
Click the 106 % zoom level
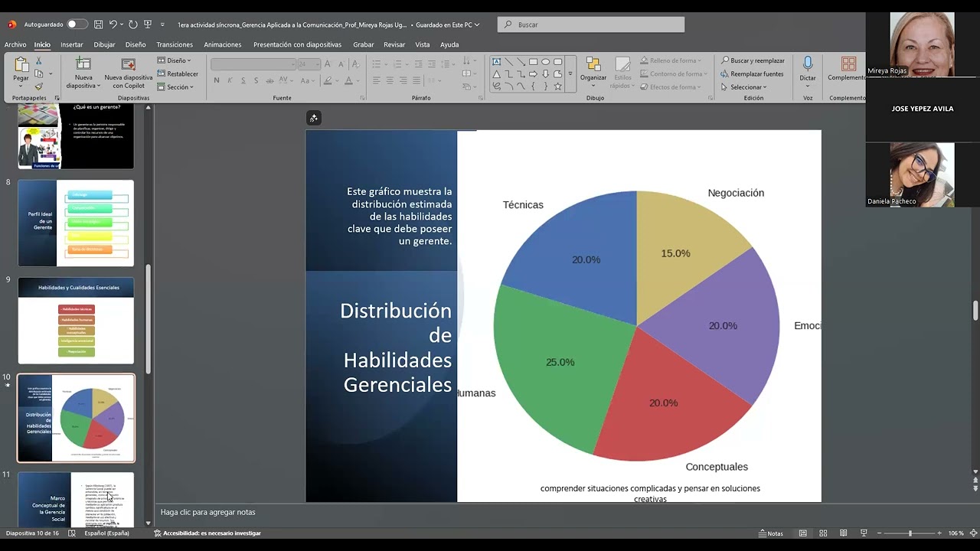tap(955, 533)
